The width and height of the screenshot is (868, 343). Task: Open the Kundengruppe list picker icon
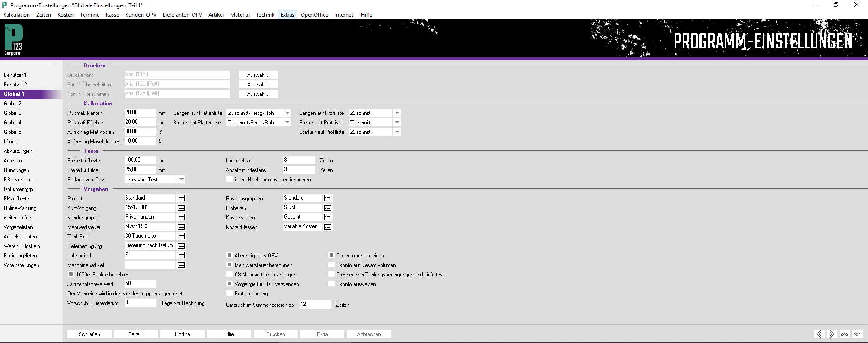181,217
